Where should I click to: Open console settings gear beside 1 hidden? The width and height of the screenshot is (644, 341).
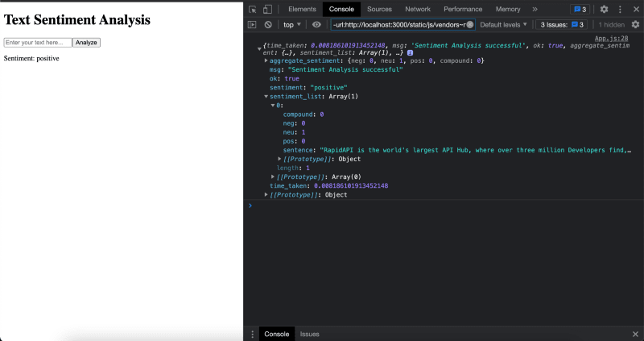(635, 25)
